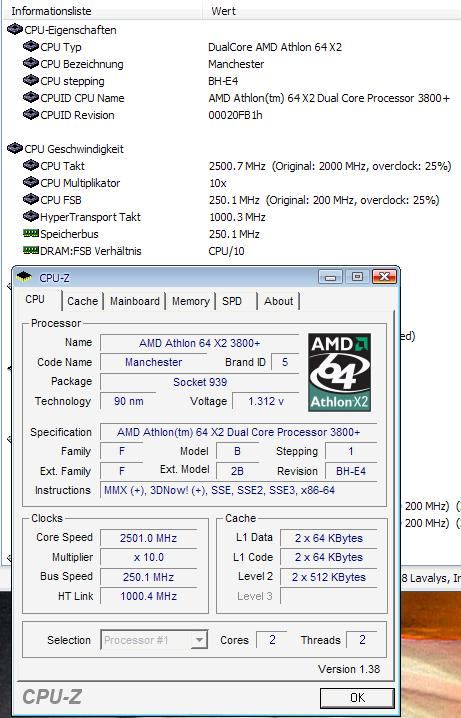The image size is (461, 718).
Task: Click the Multiplier field x 10.0
Action: coord(148,557)
